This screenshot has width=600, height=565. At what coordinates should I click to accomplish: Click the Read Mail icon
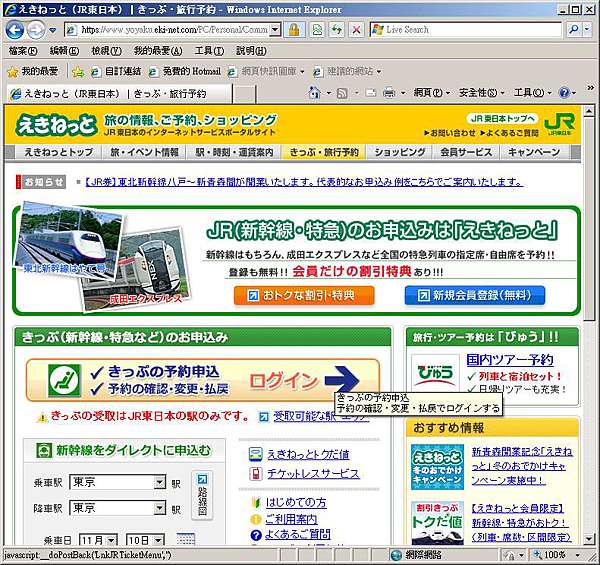click(370, 93)
